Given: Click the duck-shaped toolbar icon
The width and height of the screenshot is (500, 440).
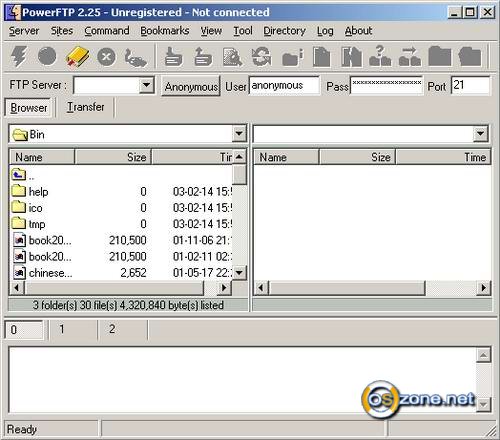Looking at the screenshot, I should pyautogui.click(x=135, y=57).
